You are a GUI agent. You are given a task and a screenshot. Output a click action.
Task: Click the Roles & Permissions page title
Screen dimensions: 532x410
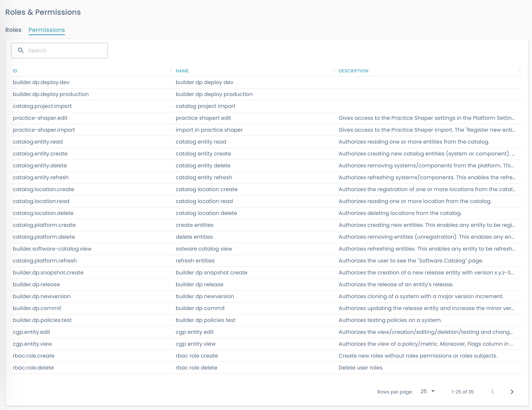pos(43,12)
